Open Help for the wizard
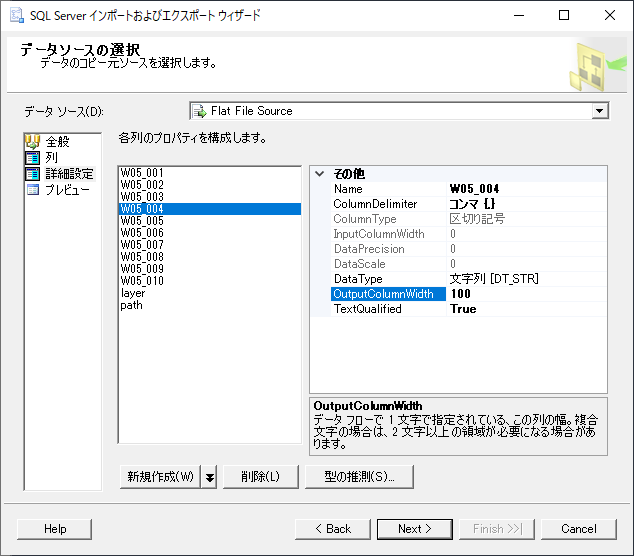This screenshot has height=556, width=634. point(55,529)
